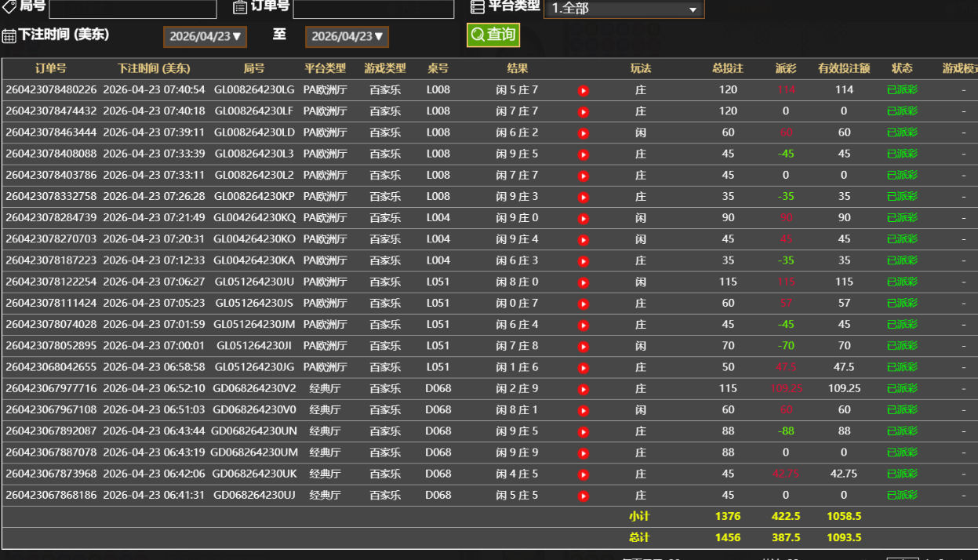Click payout value 42.75

click(x=786, y=474)
